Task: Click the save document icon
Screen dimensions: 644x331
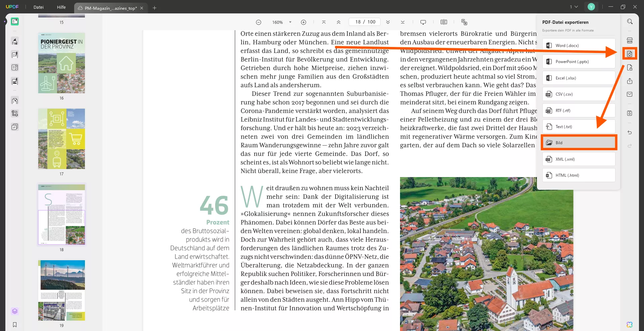Action: pyautogui.click(x=630, y=113)
